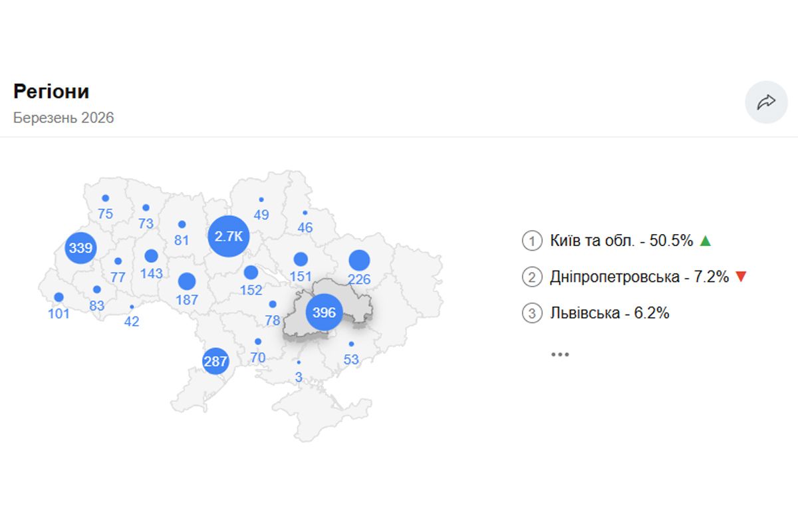The width and height of the screenshot is (798, 532).
Task: Click the green up-trend triangle
Action: tap(706, 241)
